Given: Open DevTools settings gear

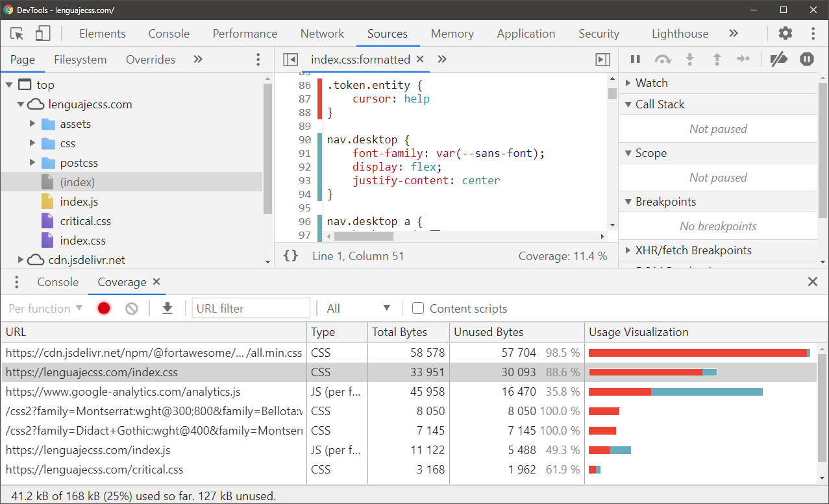Looking at the screenshot, I should 786,34.
